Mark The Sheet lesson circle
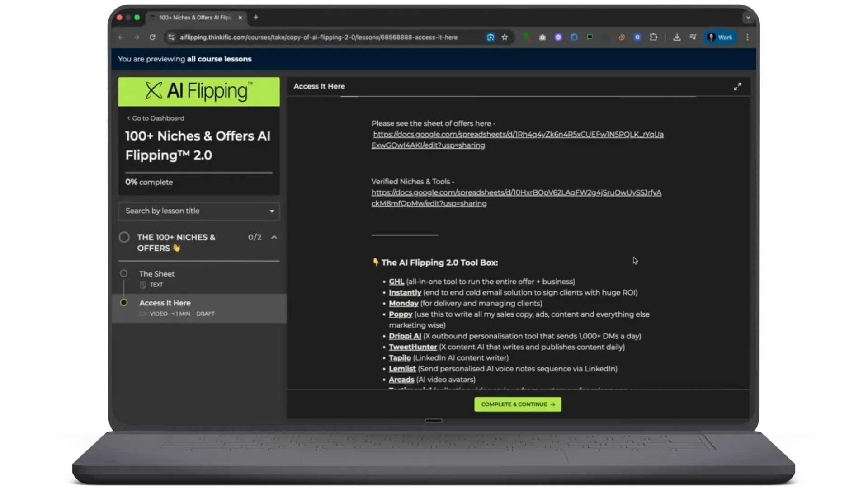 [x=123, y=273]
